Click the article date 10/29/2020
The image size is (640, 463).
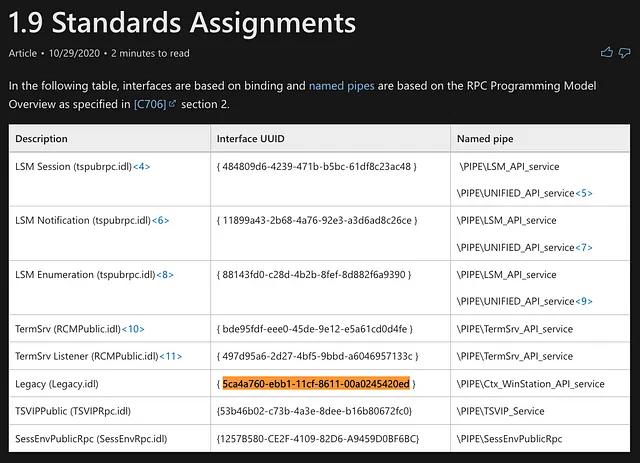[74, 53]
